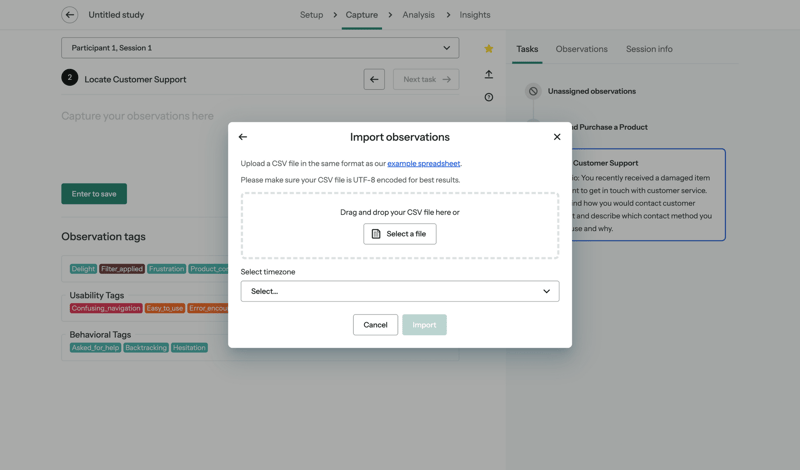Expand the Participant 1, Session 1 dropdown

pos(260,48)
